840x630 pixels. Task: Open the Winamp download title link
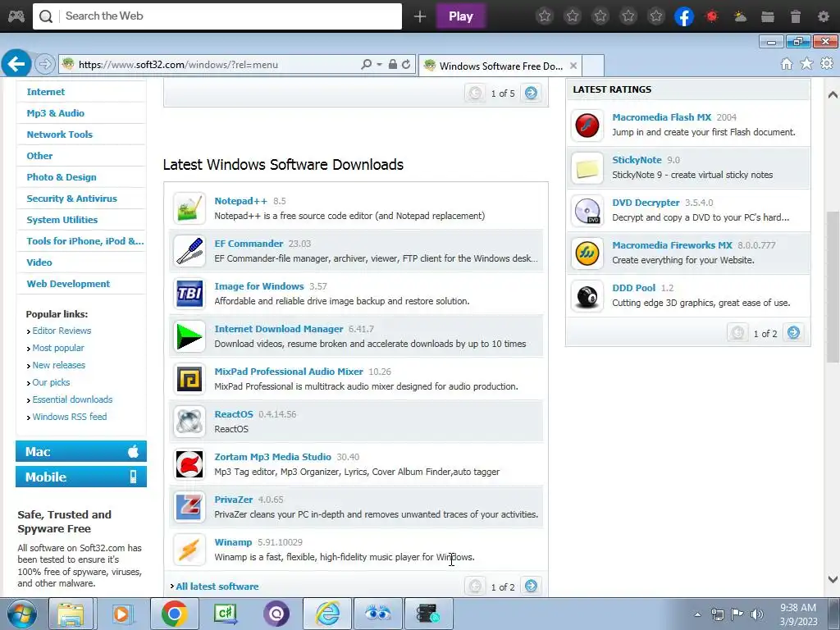(233, 542)
